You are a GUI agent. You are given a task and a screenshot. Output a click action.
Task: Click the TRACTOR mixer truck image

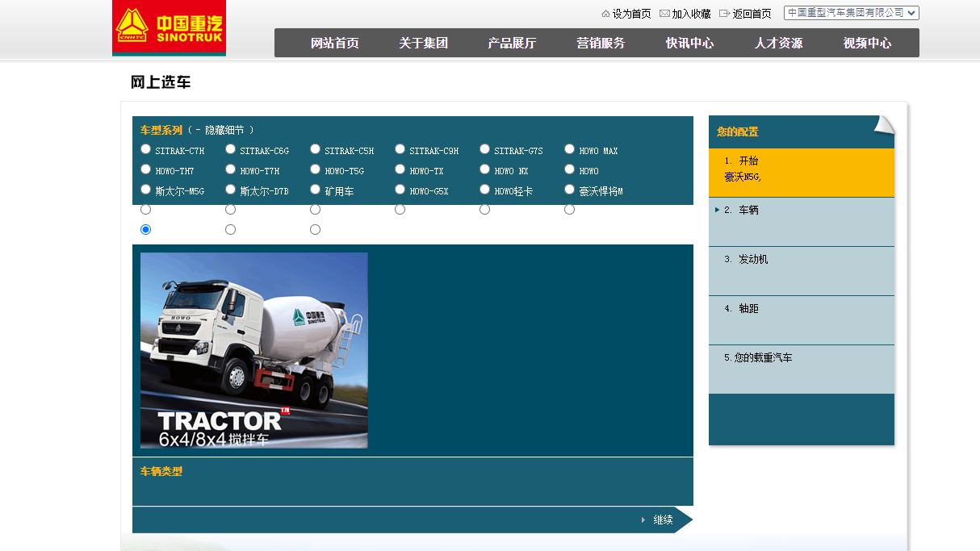(x=253, y=350)
